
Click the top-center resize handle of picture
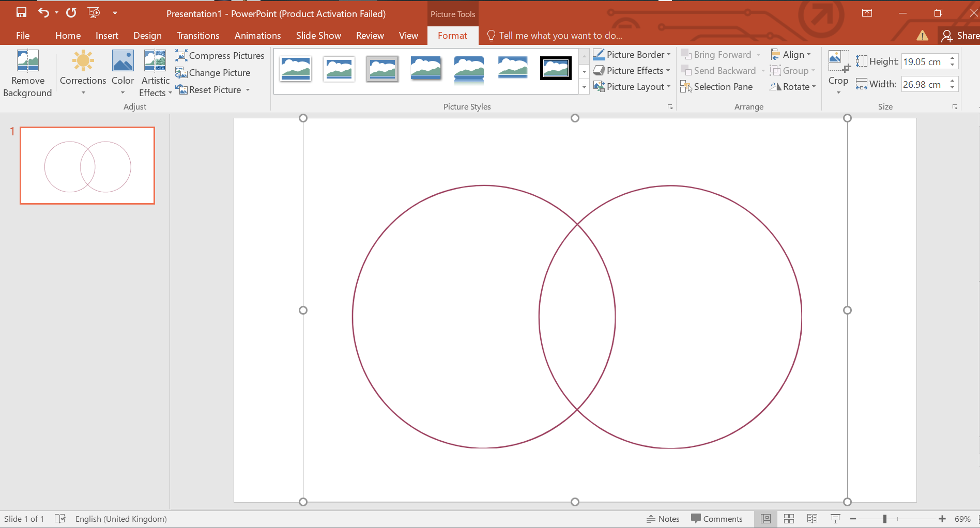coord(575,118)
